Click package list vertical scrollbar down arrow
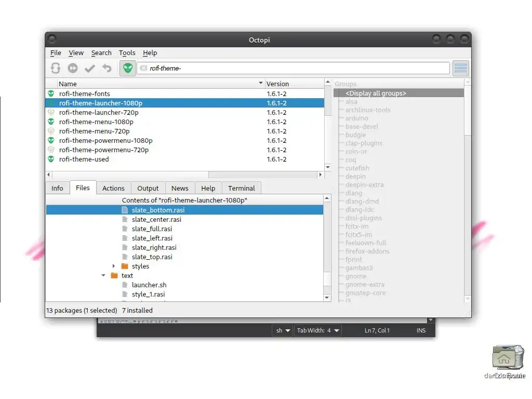The width and height of the screenshot is (532, 399). click(328, 167)
